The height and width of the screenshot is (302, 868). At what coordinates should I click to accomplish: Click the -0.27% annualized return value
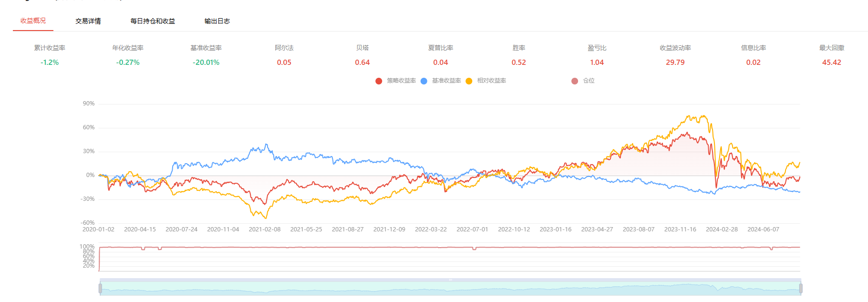128,62
